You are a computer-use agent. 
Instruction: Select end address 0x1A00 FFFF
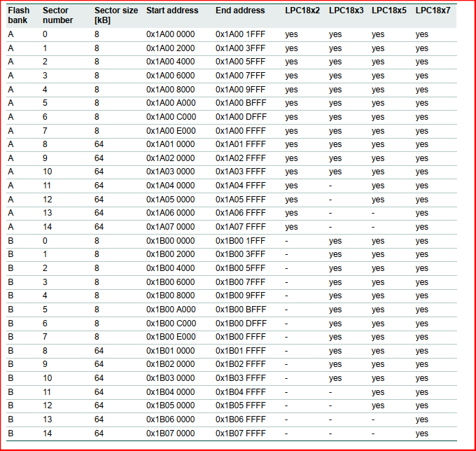(241, 131)
